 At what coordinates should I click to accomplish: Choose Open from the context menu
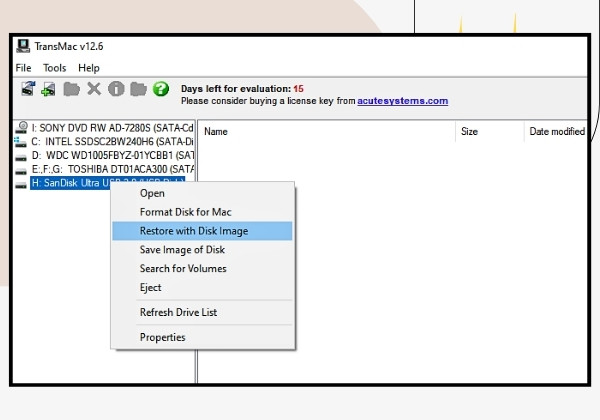202,193
